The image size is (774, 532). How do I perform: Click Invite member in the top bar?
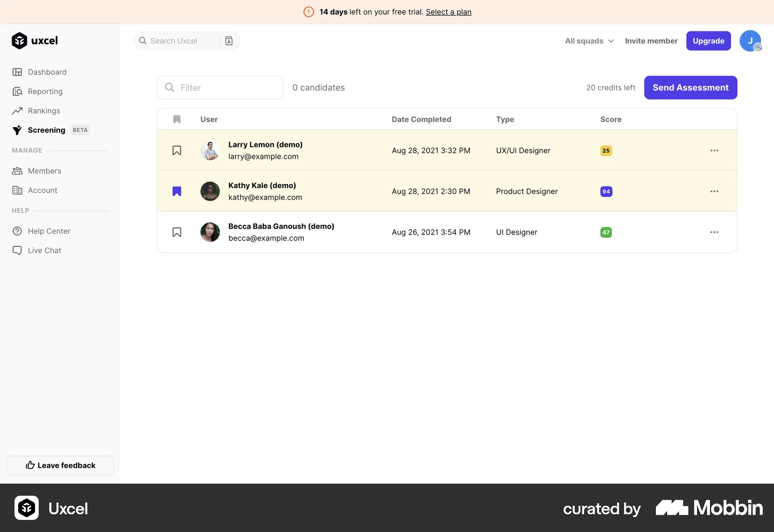click(651, 41)
